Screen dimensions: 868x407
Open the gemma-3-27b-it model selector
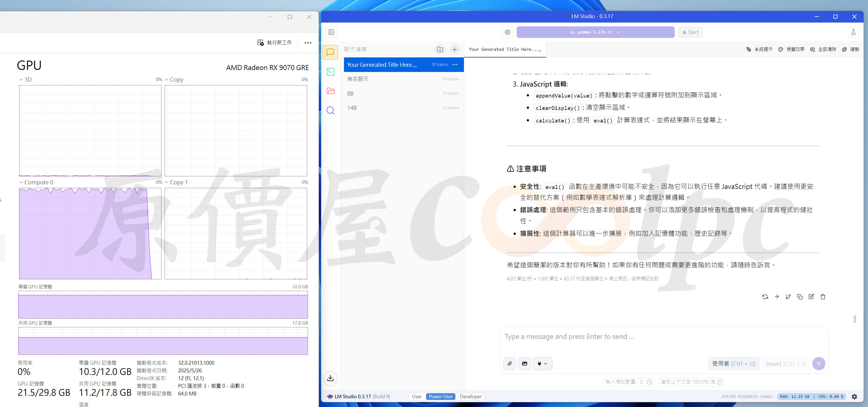(x=595, y=32)
